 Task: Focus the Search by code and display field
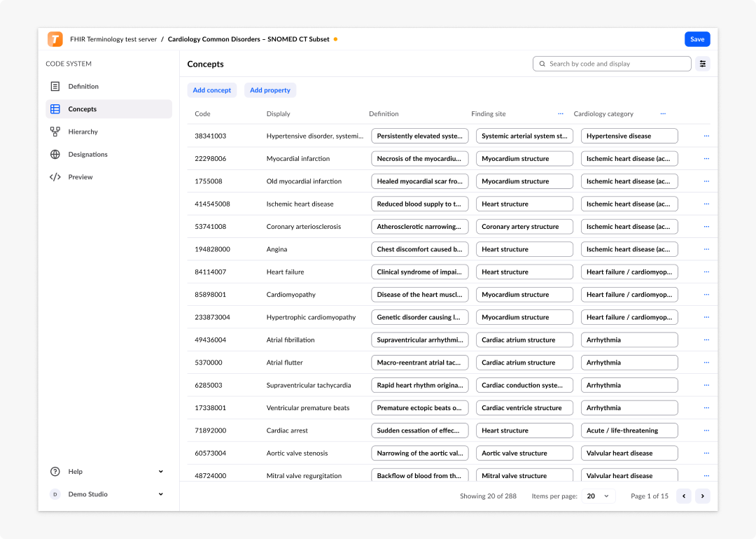[612, 64]
